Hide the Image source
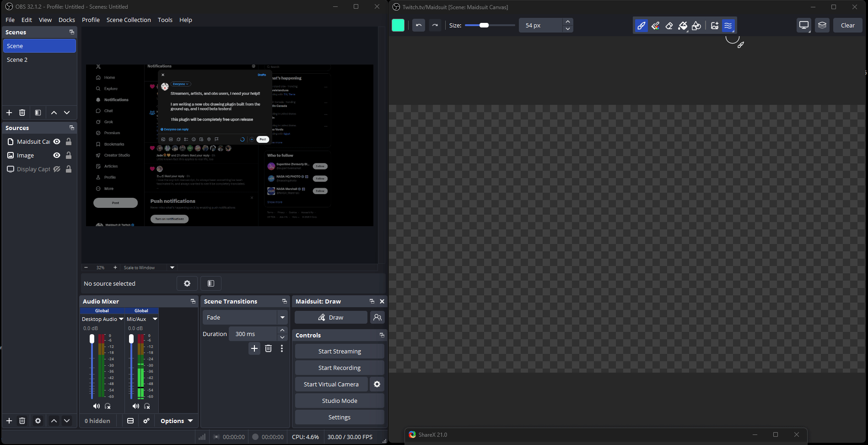Viewport: 868px width, 445px height. pyautogui.click(x=57, y=155)
